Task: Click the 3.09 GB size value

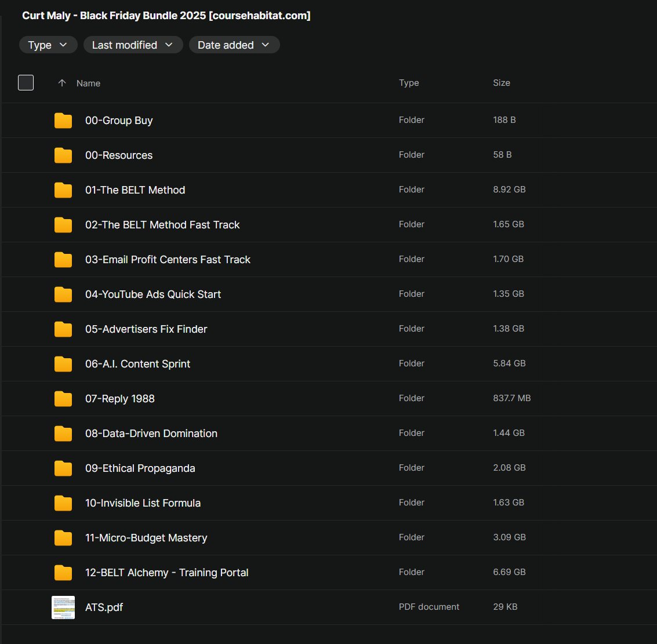Action: (509, 537)
